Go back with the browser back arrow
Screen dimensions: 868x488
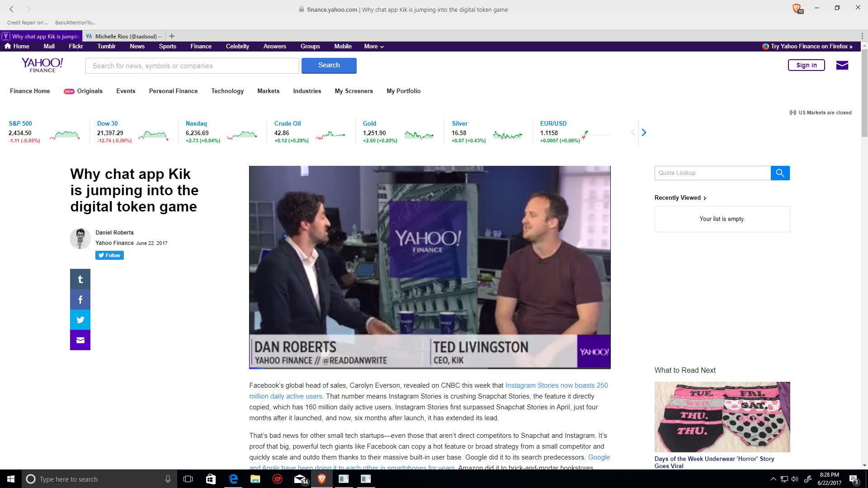(11, 9)
